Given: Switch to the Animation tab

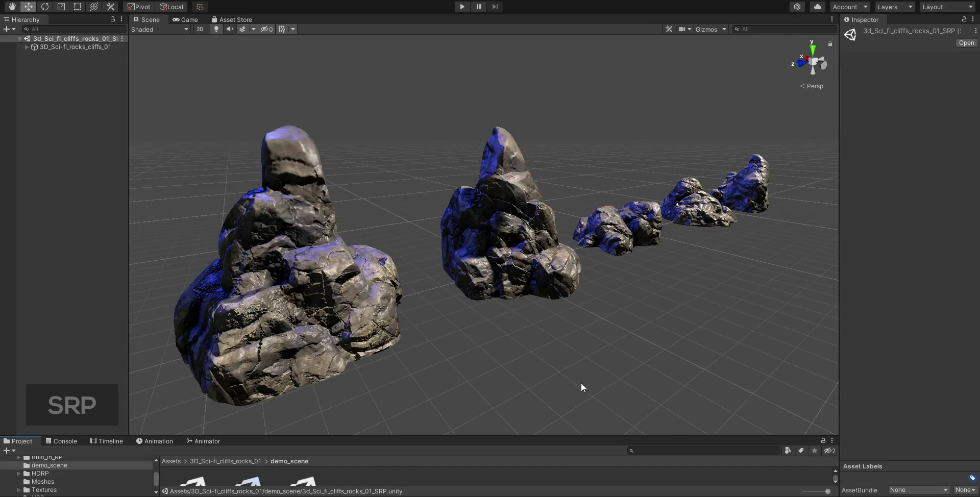Looking at the screenshot, I should pos(154,441).
